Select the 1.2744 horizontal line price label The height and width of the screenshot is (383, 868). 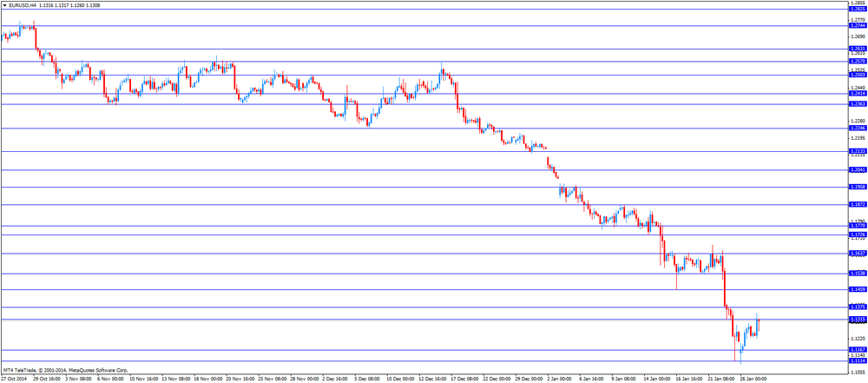(857, 26)
